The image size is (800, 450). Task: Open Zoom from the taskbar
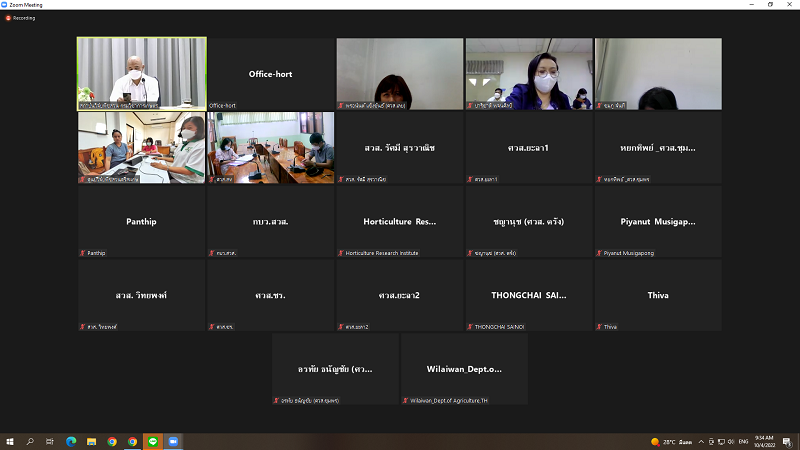point(171,441)
